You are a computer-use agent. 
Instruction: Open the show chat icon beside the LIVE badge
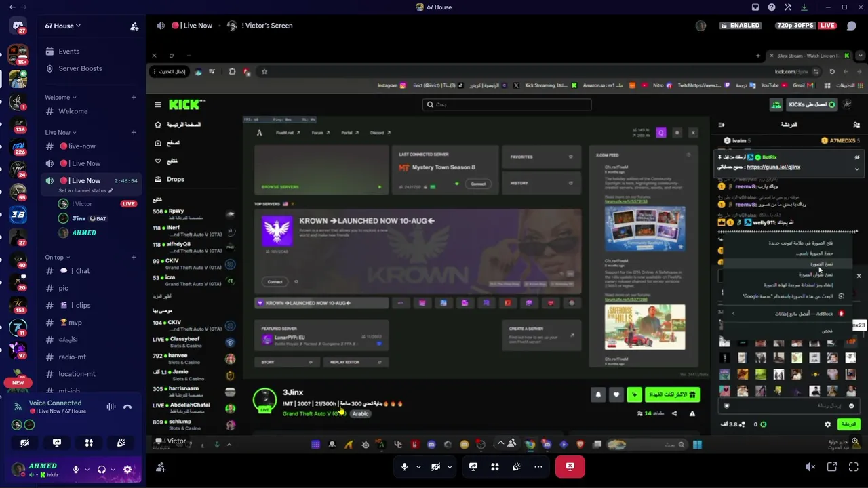click(852, 26)
